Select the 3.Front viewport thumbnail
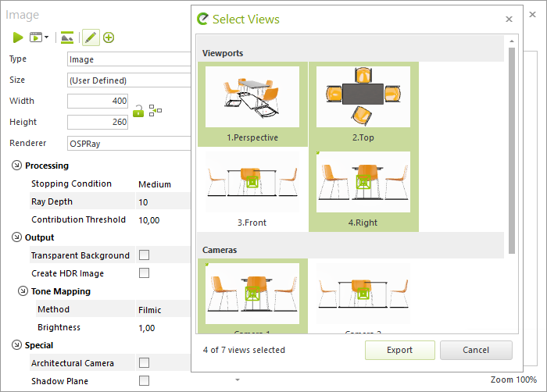The height and width of the screenshot is (392, 547). tap(252, 190)
